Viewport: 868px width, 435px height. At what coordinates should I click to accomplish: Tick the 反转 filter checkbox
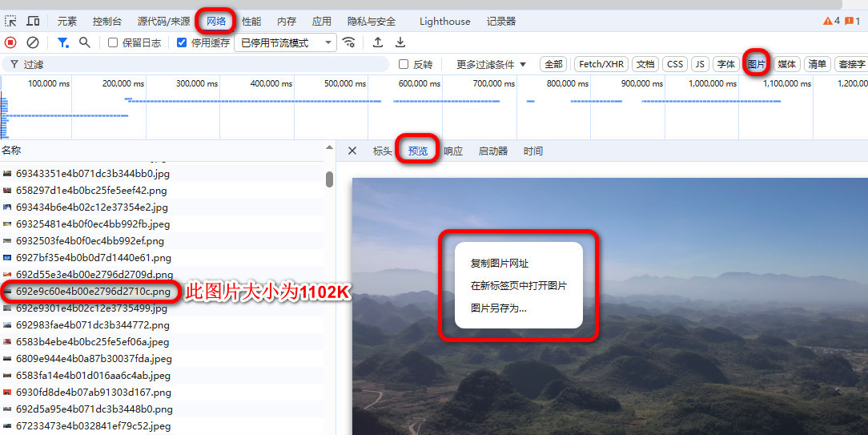(404, 64)
